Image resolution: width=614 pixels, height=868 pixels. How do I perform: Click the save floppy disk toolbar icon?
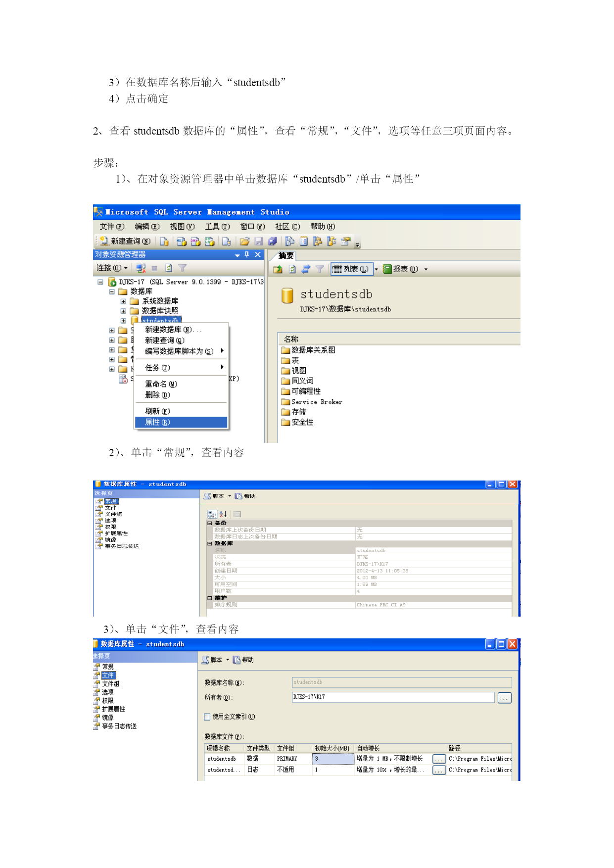coord(258,241)
